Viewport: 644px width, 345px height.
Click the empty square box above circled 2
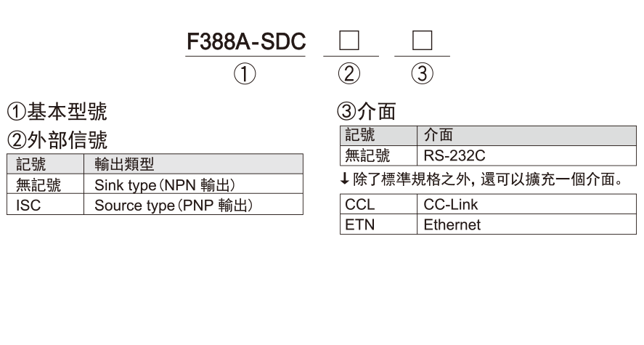pyautogui.click(x=349, y=40)
